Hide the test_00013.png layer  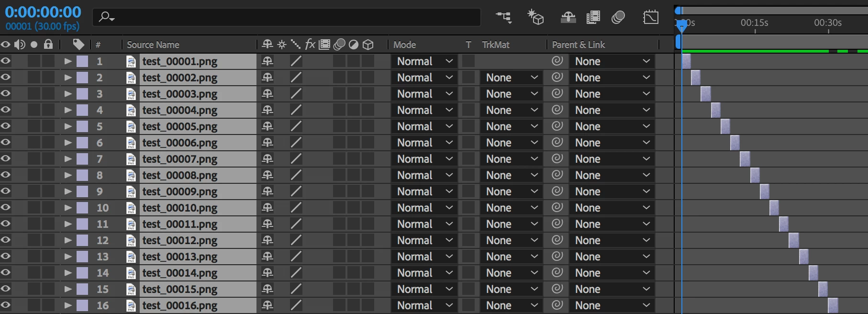(x=5, y=256)
